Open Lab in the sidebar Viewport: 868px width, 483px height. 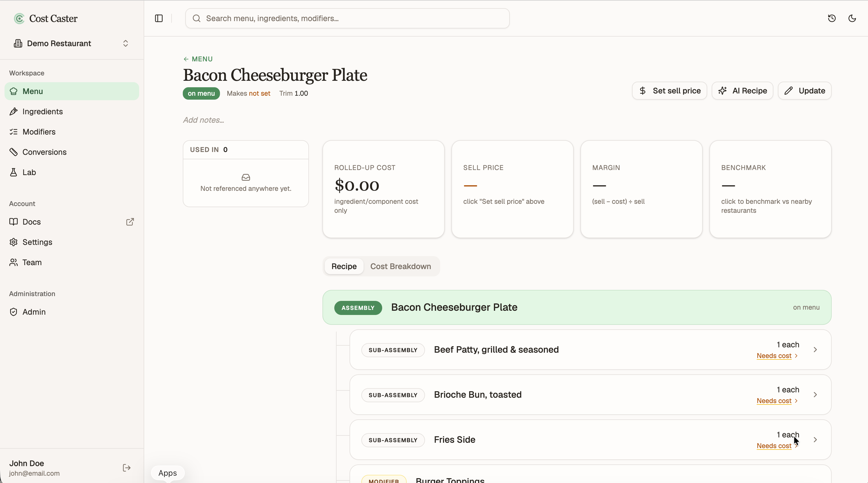coord(72,172)
